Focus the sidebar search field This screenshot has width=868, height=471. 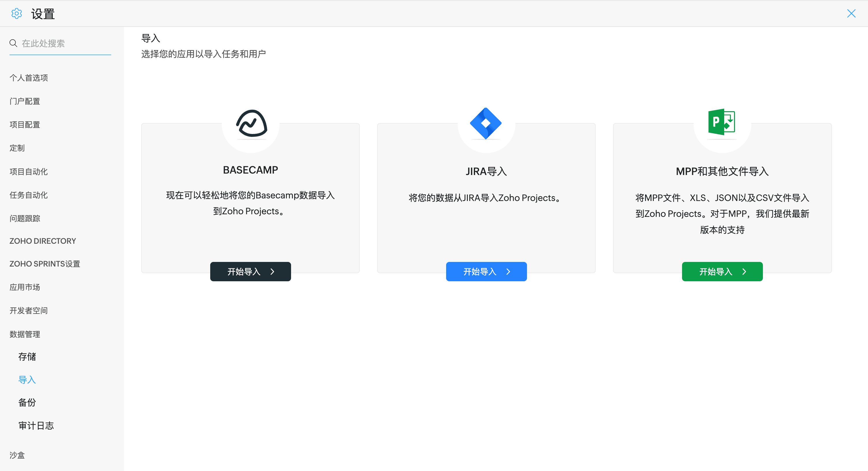(64, 43)
